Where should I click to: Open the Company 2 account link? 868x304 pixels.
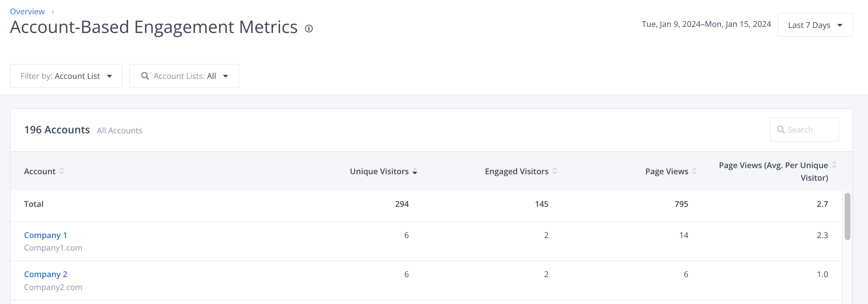tap(46, 274)
